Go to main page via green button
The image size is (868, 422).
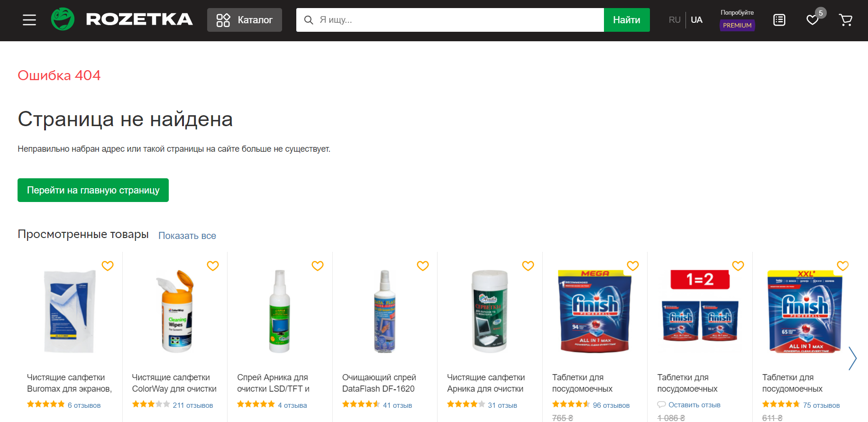[x=93, y=190]
